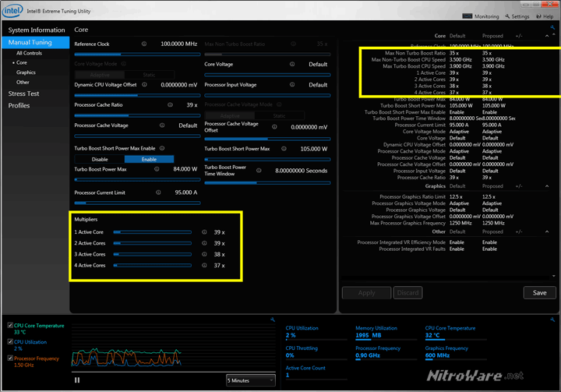Click info icon for Turbo Boost Short Power Max value
The height and width of the screenshot is (392, 561).
click(284, 149)
